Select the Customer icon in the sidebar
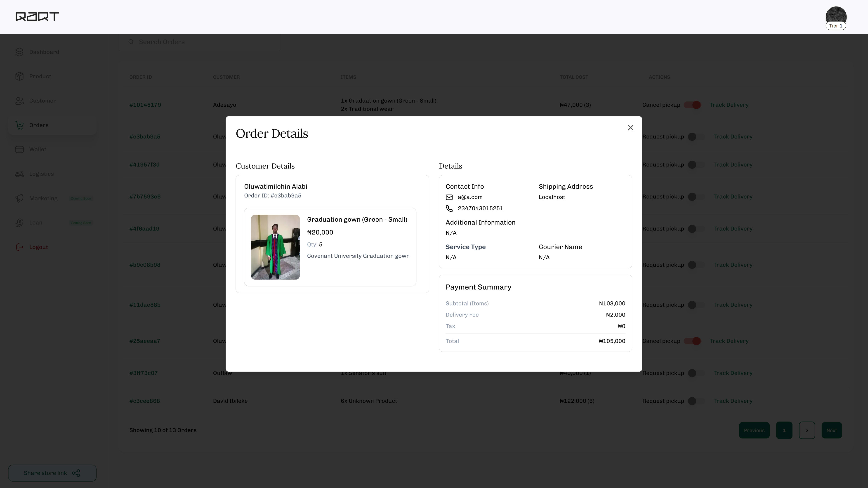 [19, 101]
